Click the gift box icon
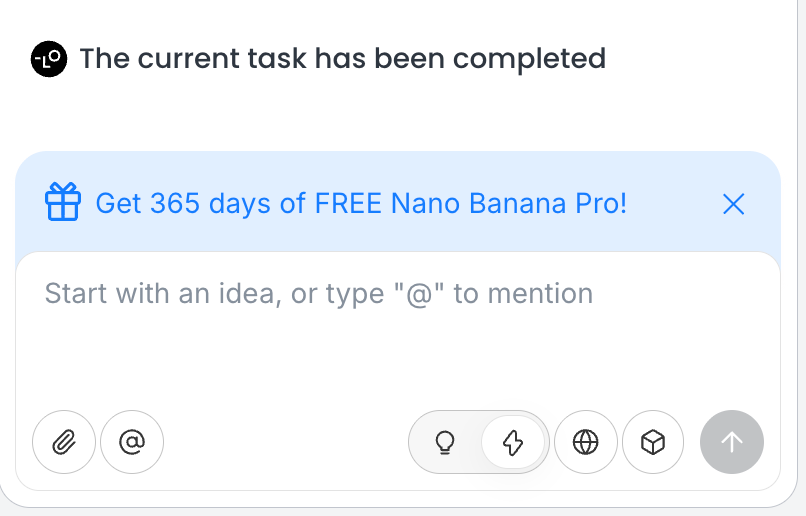 (63, 203)
